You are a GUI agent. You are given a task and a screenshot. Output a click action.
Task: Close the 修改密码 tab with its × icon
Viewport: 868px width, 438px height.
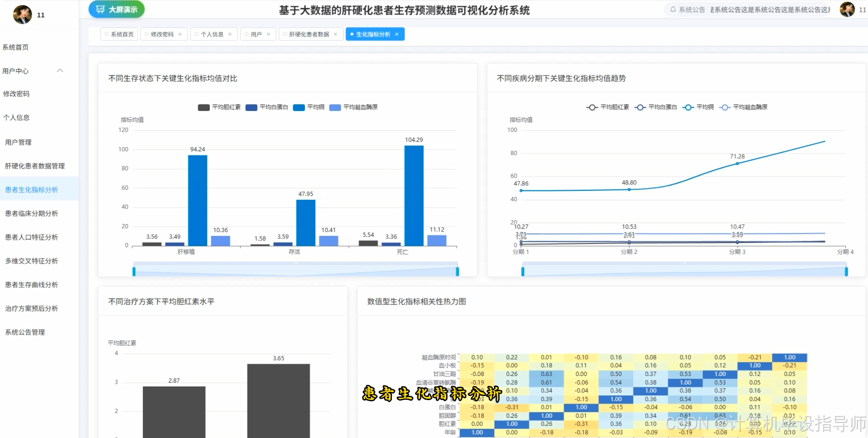pos(180,34)
